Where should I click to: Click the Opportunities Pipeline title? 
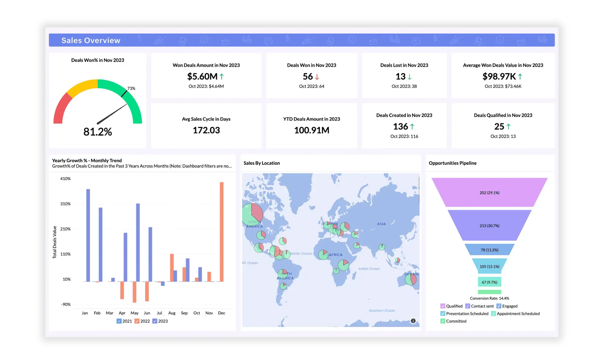(453, 163)
